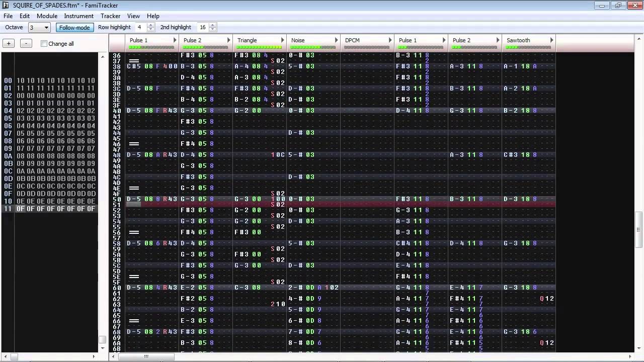This screenshot has height=362, width=644.
Task: Click the Row highlight value field
Action: [140, 28]
